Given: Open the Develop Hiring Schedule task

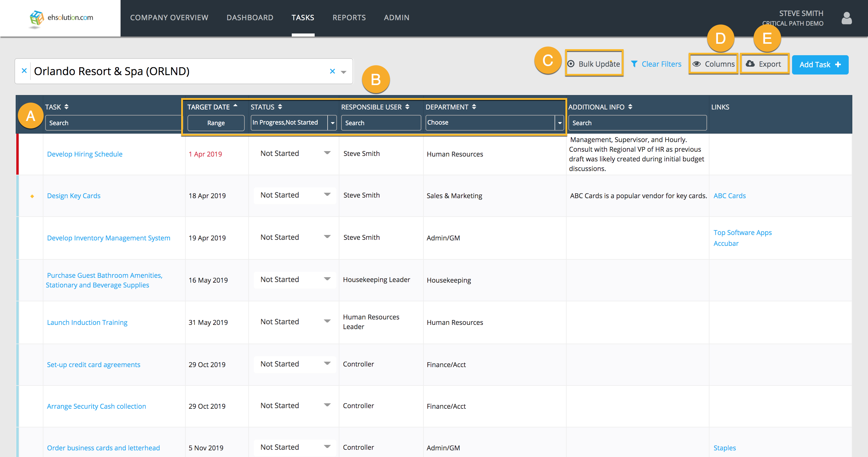Looking at the screenshot, I should (85, 154).
